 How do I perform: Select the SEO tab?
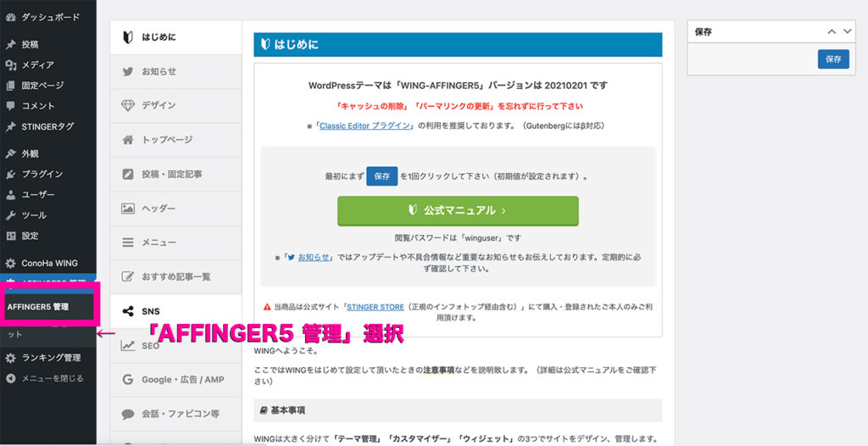(x=176, y=345)
